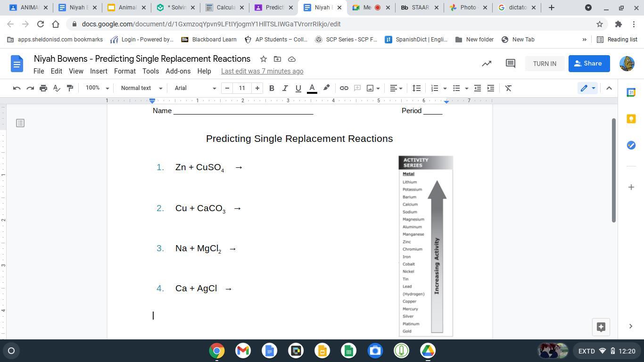Increase indent of the paragraph
This screenshot has width=644, height=362.
coord(491,88)
